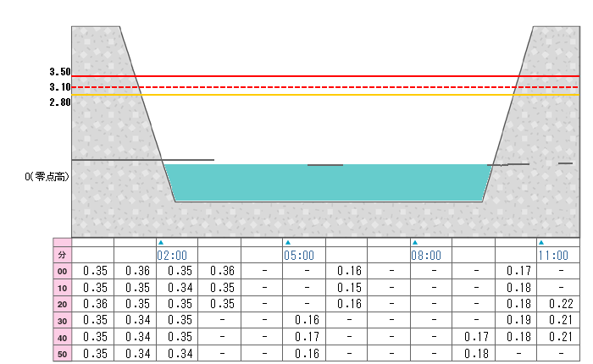Select the 00 minute row header
The width and height of the screenshot is (593, 364).
[61, 271]
